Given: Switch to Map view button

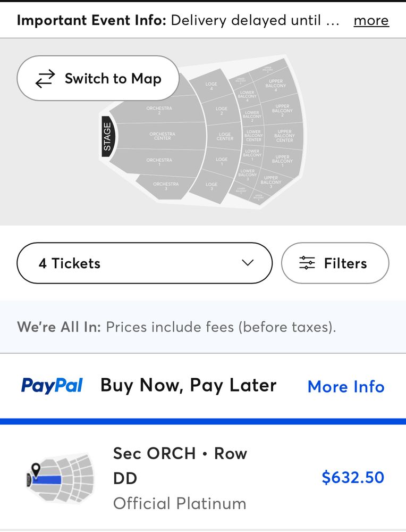Looking at the screenshot, I should pyautogui.click(x=98, y=78).
